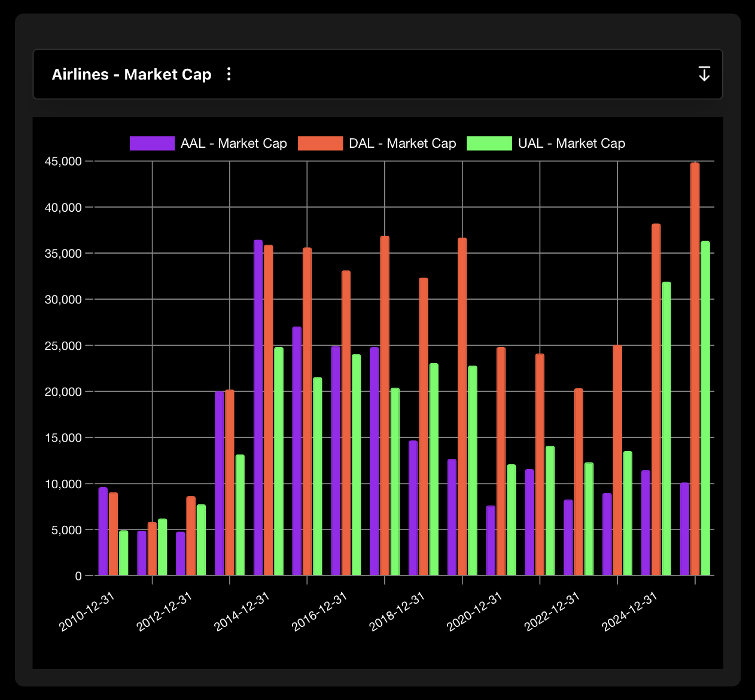Click the 2018-12-31 x-axis date label
The height and width of the screenshot is (700, 755).
tap(397, 611)
